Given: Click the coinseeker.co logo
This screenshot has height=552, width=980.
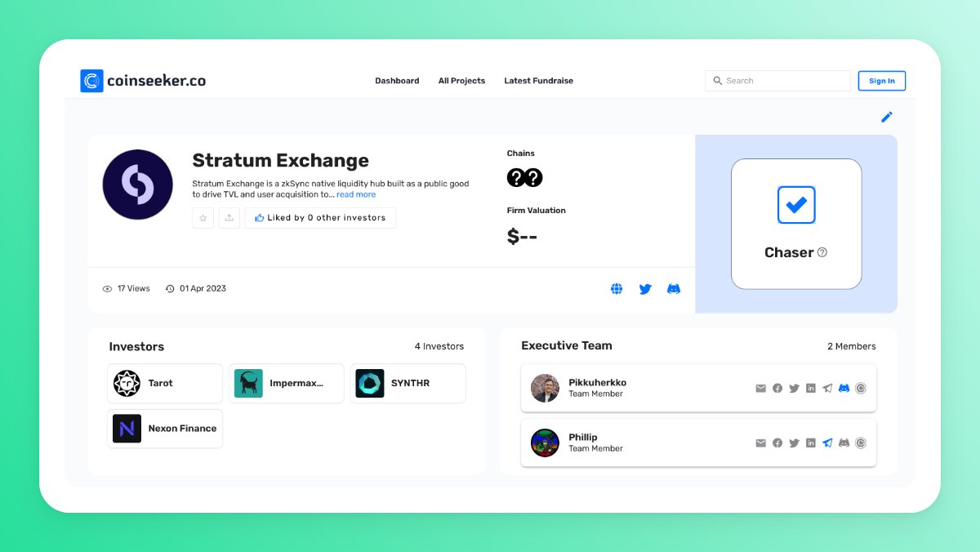Looking at the screenshot, I should point(143,81).
